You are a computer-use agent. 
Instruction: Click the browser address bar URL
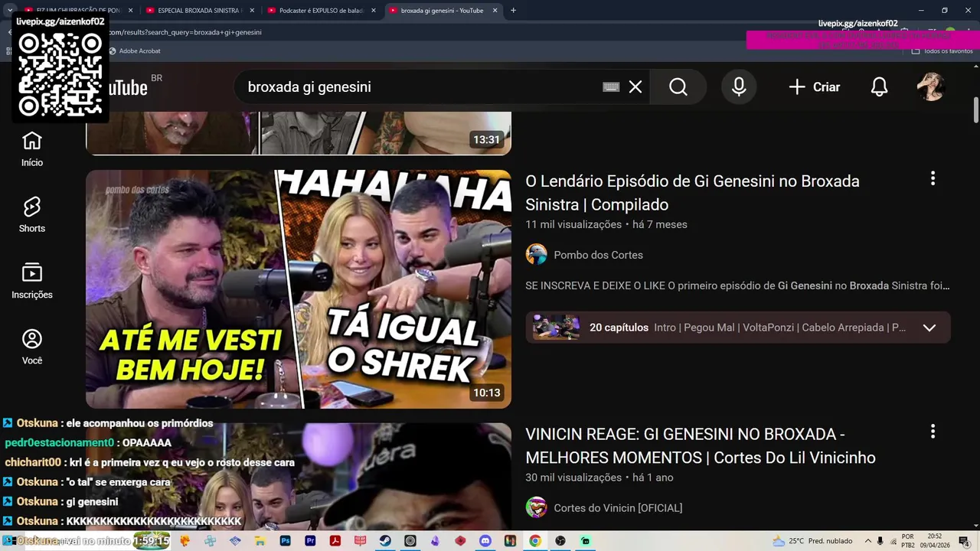pos(184,32)
